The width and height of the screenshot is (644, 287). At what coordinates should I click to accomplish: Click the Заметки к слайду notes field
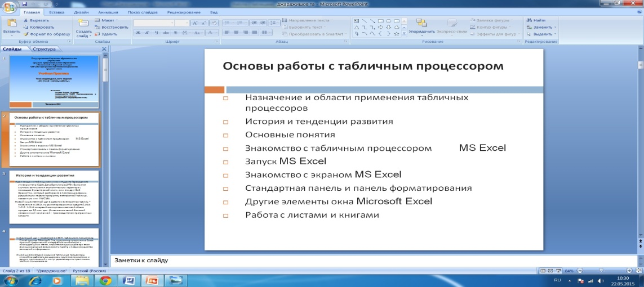pos(374,261)
